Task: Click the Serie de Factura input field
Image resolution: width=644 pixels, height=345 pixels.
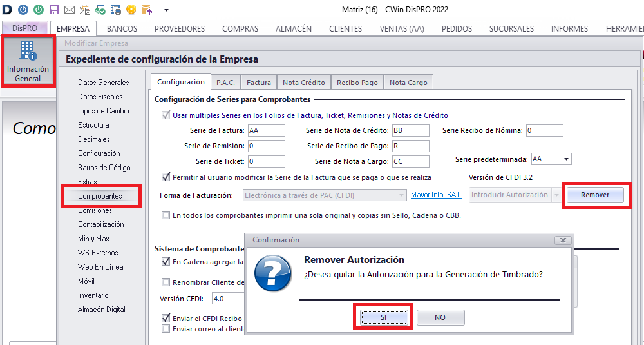Action: 266,131
